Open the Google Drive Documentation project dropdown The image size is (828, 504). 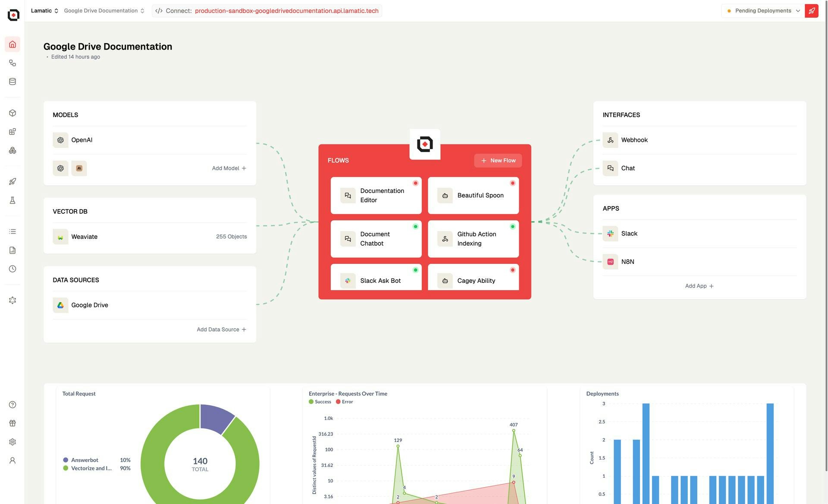(104, 11)
